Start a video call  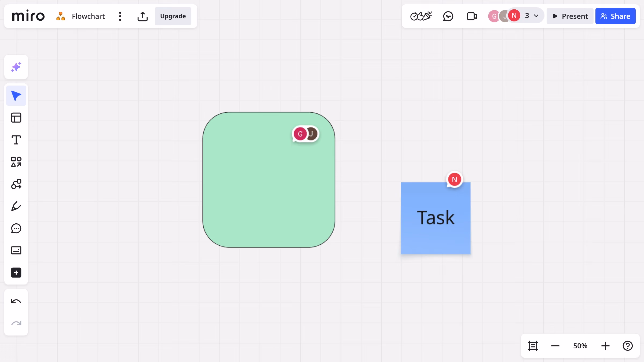(x=472, y=16)
